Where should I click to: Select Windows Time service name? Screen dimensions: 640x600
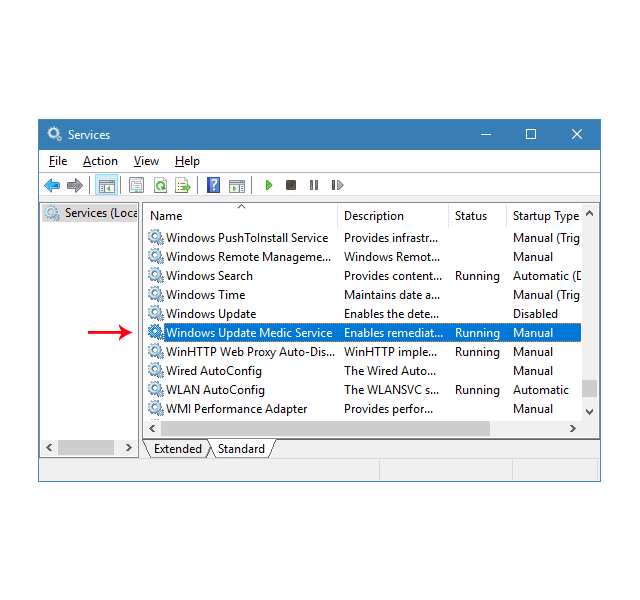coord(206,295)
